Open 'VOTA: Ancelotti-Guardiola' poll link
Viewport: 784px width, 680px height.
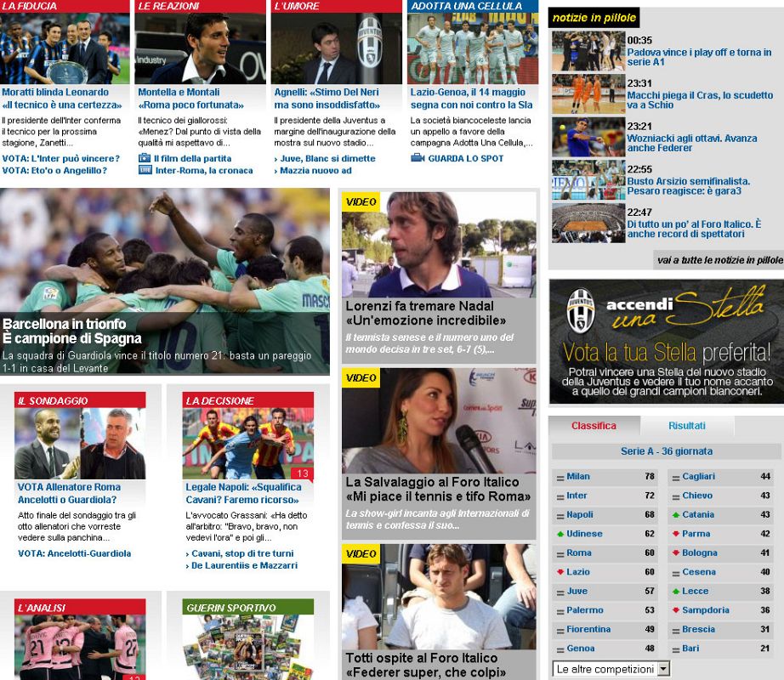tap(74, 553)
